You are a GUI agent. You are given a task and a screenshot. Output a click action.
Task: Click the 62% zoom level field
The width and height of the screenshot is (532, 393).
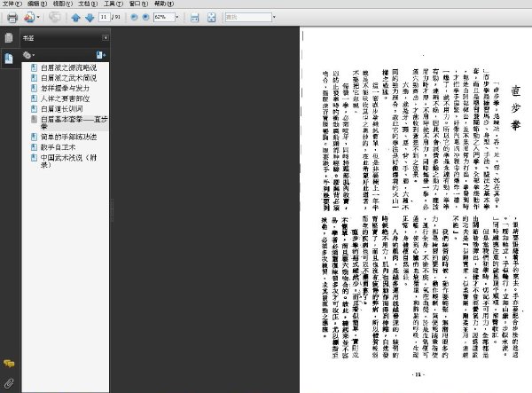pyautogui.click(x=164, y=17)
